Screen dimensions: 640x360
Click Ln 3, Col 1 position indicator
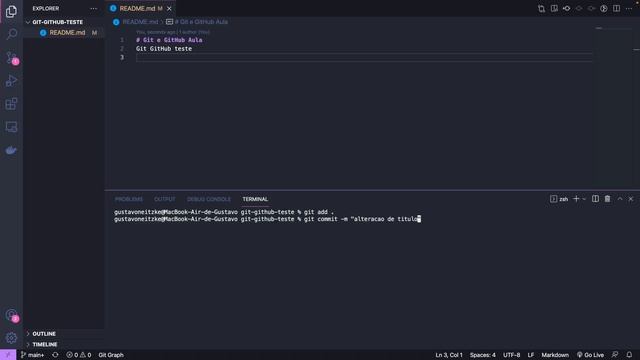(x=449, y=355)
